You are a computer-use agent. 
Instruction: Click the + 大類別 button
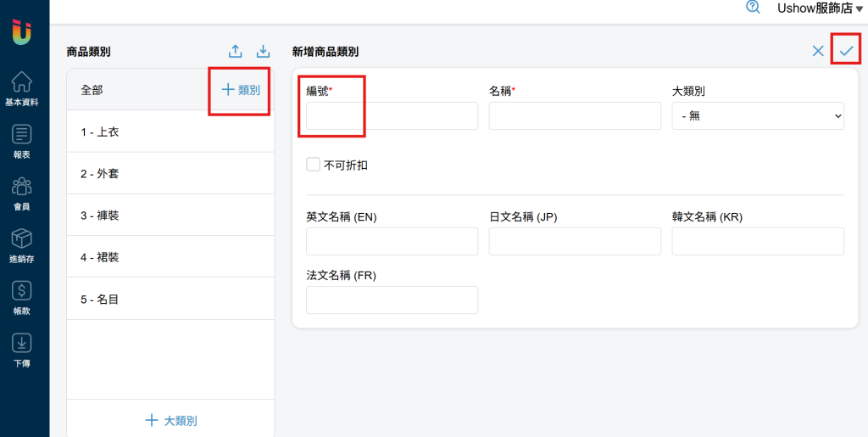pyautogui.click(x=170, y=420)
